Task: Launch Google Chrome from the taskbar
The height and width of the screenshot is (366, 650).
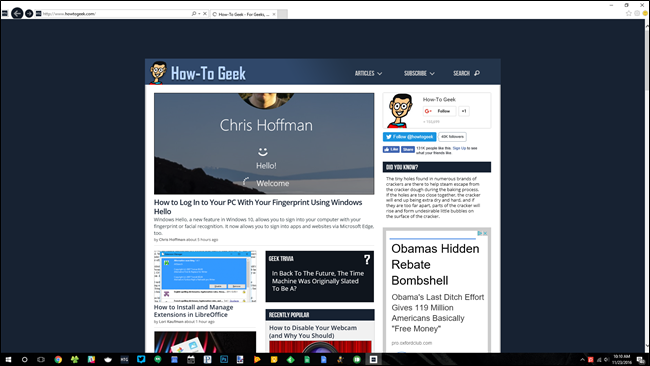Action: [58, 359]
